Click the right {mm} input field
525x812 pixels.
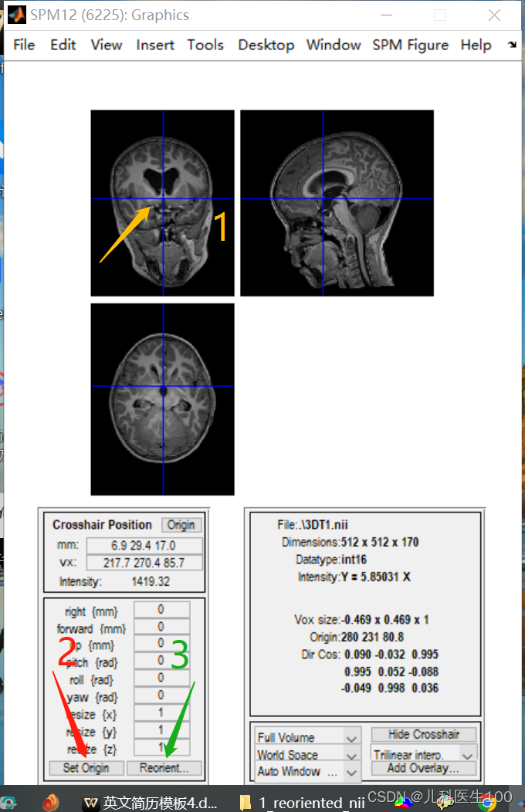point(161,610)
